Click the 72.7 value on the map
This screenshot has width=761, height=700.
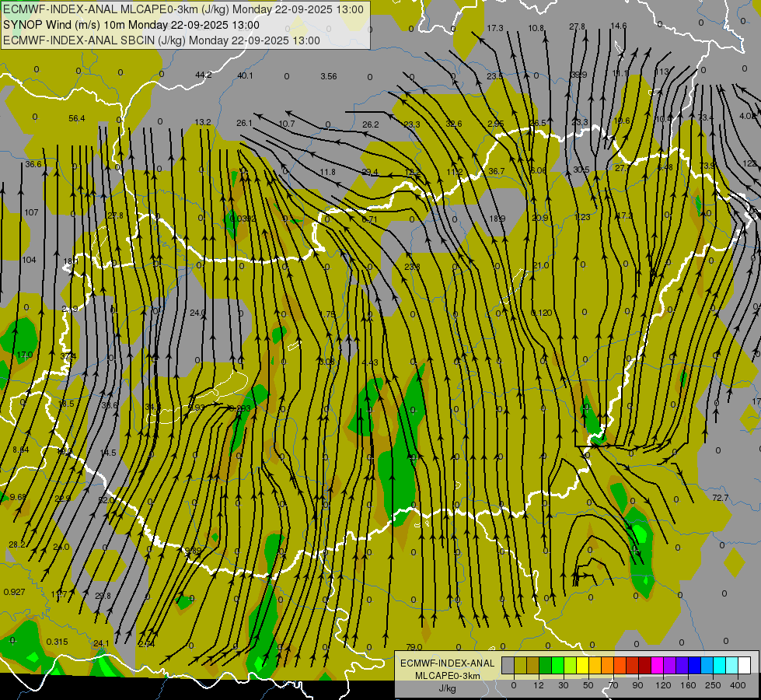click(720, 498)
